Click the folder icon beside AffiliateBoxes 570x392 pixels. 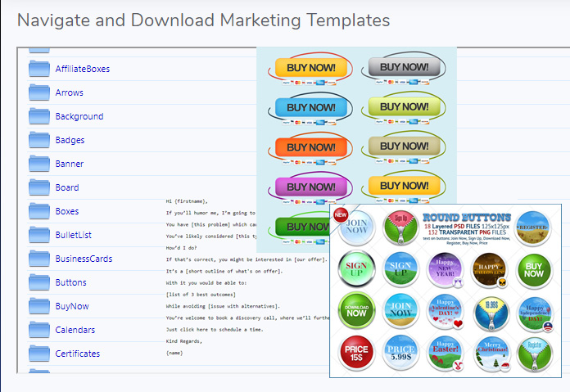[39, 69]
